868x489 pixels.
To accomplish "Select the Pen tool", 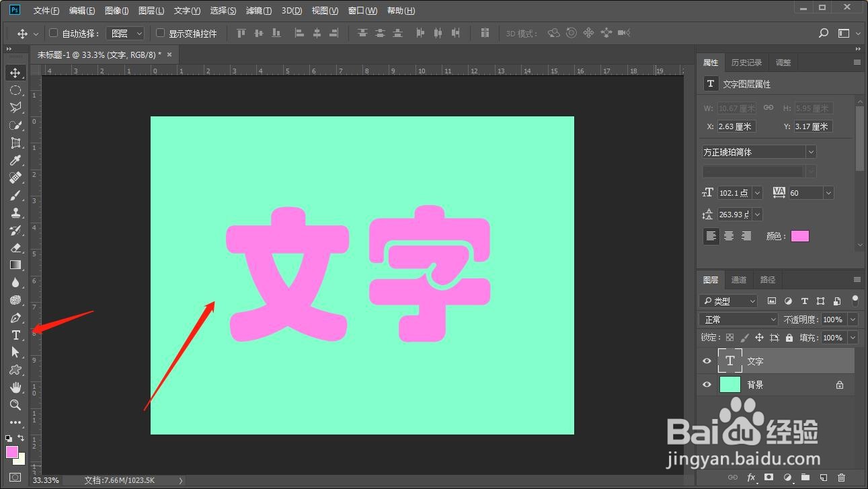I will 15,317.
